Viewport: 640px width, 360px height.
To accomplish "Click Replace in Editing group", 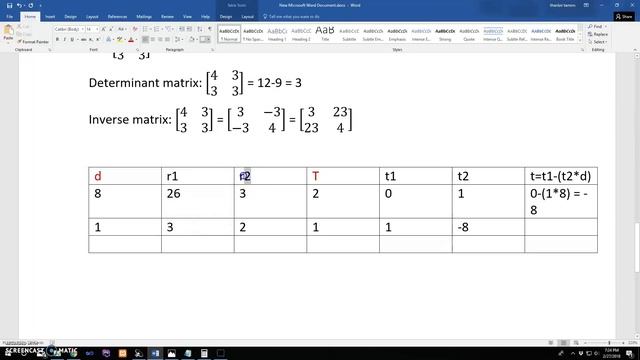I will [598, 34].
